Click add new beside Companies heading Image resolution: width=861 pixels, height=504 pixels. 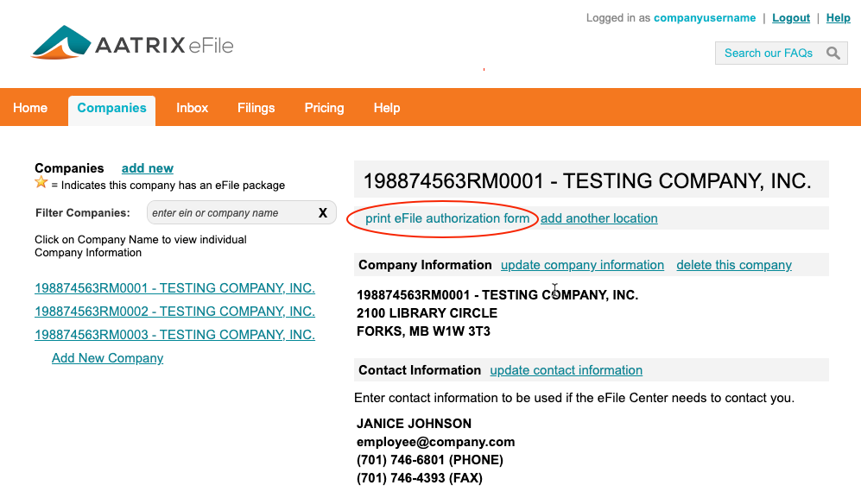point(147,168)
